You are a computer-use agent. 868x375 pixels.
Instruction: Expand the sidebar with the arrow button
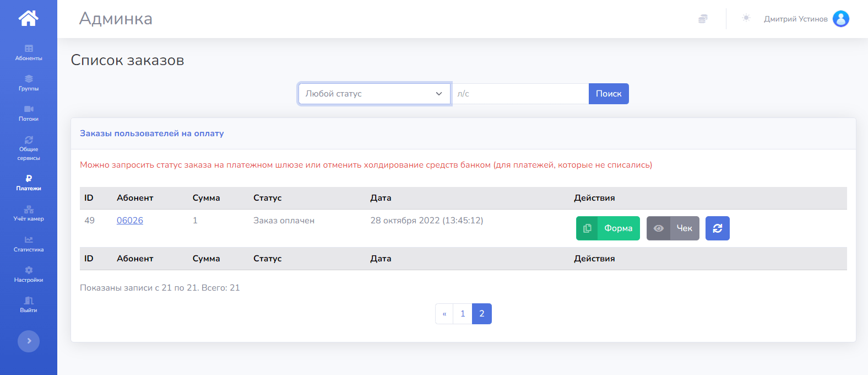[x=29, y=341]
